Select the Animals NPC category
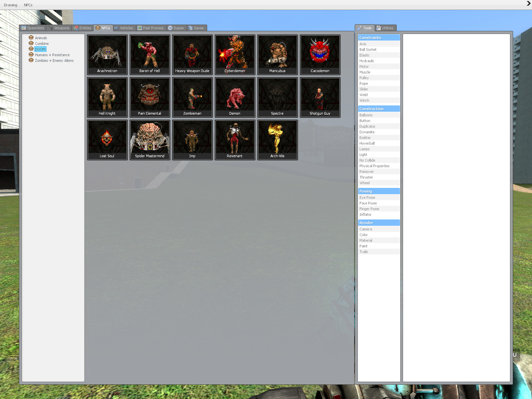This screenshot has height=399, width=532. (41, 38)
